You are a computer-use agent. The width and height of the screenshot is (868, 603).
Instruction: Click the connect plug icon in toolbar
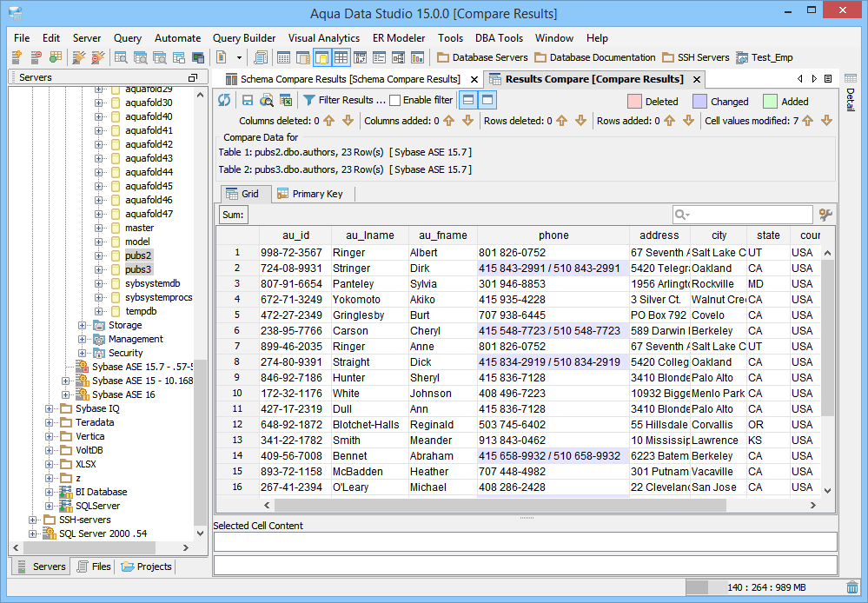(x=79, y=57)
